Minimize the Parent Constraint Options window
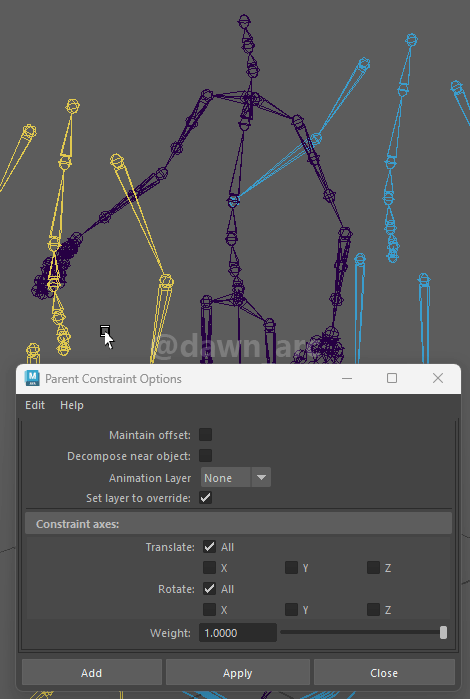Image resolution: width=470 pixels, height=699 pixels. pos(347,378)
